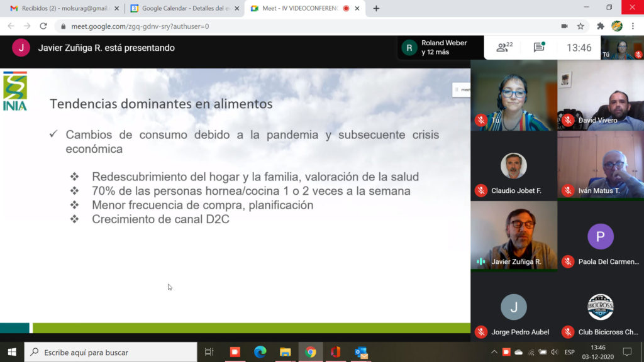
Task: Switch to the Gmail Recibidos tab
Action: point(63,8)
